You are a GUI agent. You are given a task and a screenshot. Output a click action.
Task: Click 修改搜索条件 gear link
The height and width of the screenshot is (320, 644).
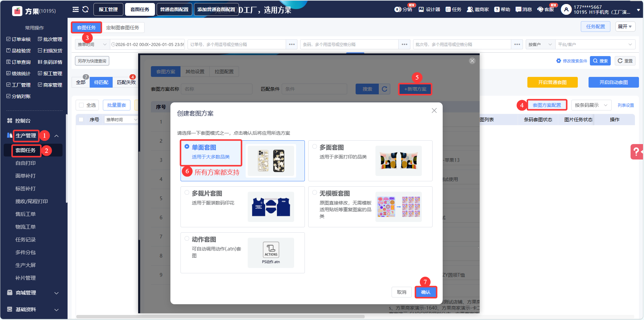pyautogui.click(x=572, y=61)
